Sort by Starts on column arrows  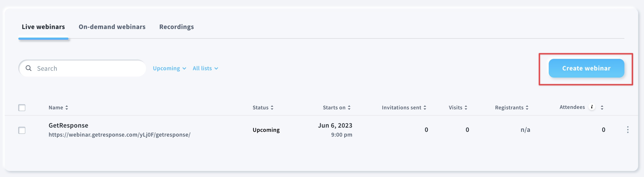click(349, 108)
